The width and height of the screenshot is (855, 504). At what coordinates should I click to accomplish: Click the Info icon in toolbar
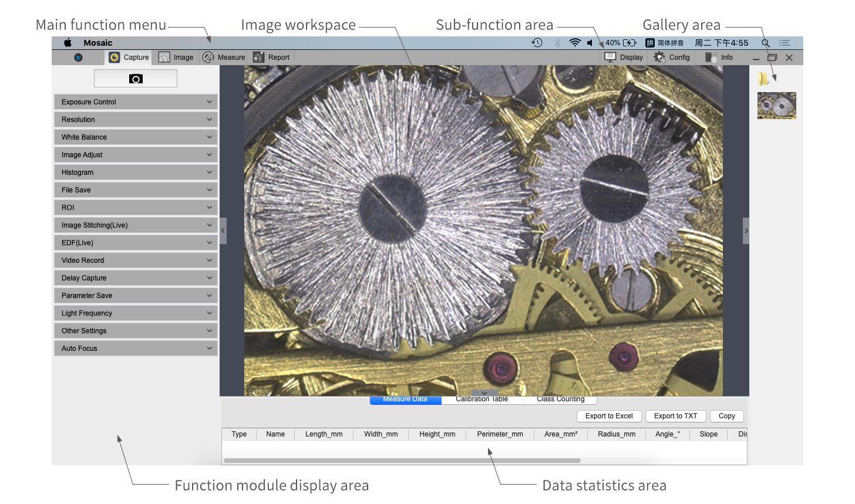pyautogui.click(x=711, y=57)
